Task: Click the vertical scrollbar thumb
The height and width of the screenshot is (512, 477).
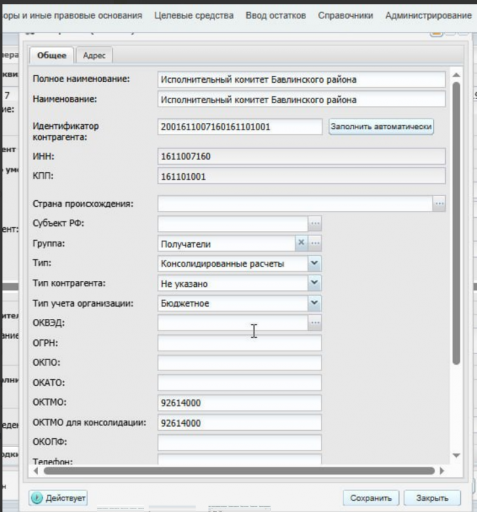Action: [x=456, y=223]
